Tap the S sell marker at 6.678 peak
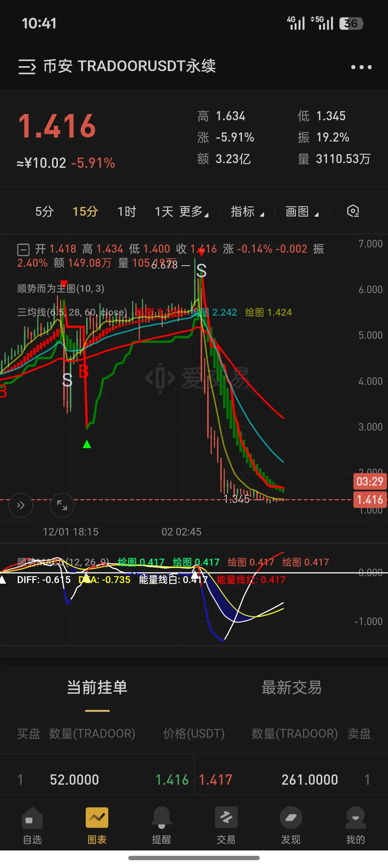The image size is (388, 868). (x=202, y=271)
